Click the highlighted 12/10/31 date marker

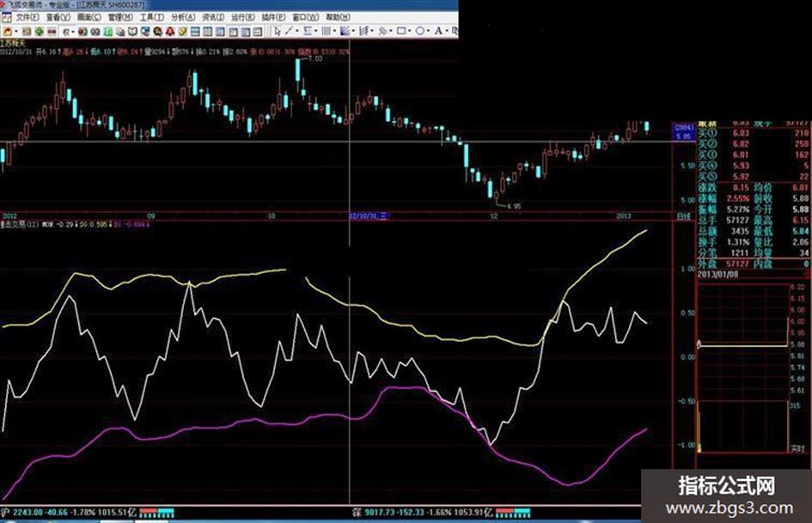[369, 216]
